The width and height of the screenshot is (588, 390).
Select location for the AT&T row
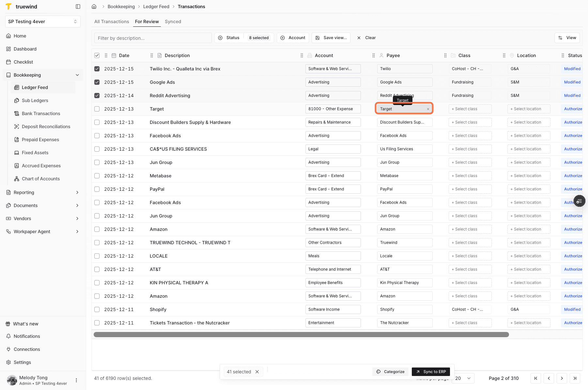[529, 269]
